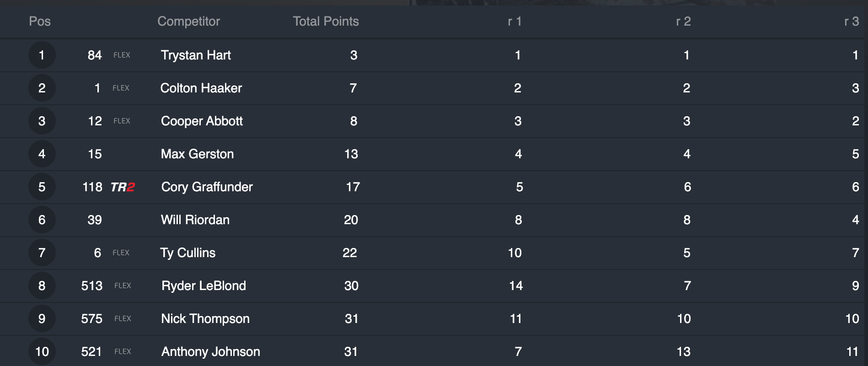Click the FLEX logo beside Nick Thompson
This screenshot has width=868, height=366.
point(123,319)
